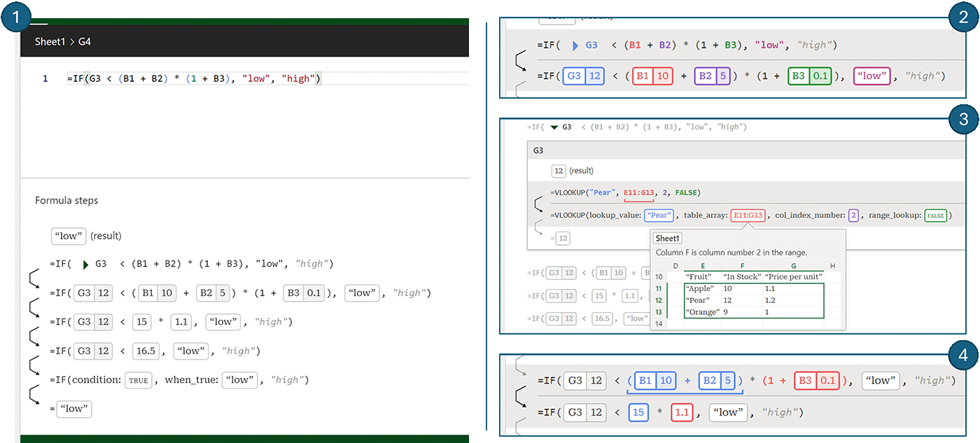Image resolution: width=980 pixels, height=443 pixels.
Task: Select the "low" result pill in Formula steps
Action: [68, 236]
